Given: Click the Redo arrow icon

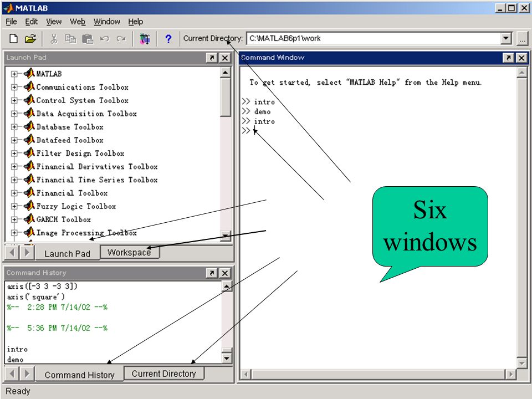Looking at the screenshot, I should pos(121,39).
